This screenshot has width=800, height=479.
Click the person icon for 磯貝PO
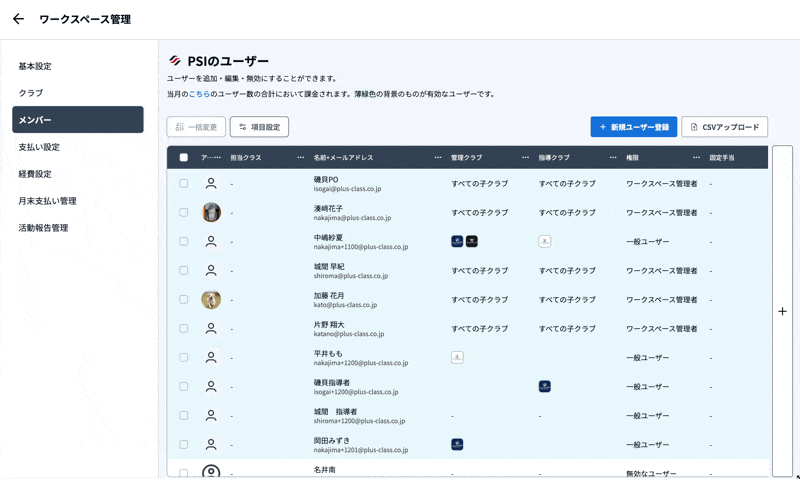click(211, 183)
